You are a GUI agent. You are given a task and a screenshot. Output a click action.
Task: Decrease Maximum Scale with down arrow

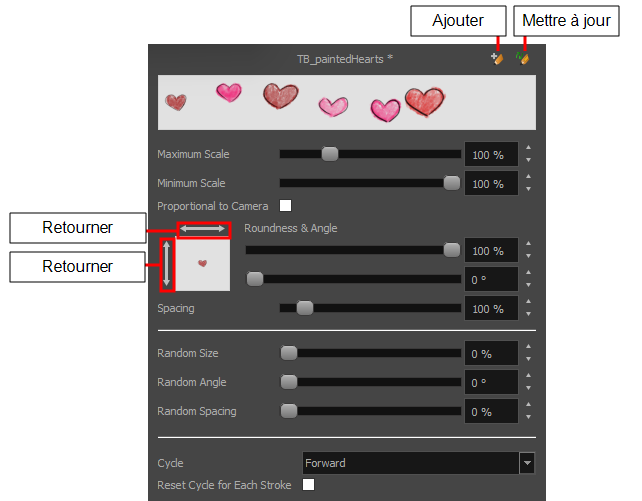click(x=529, y=160)
